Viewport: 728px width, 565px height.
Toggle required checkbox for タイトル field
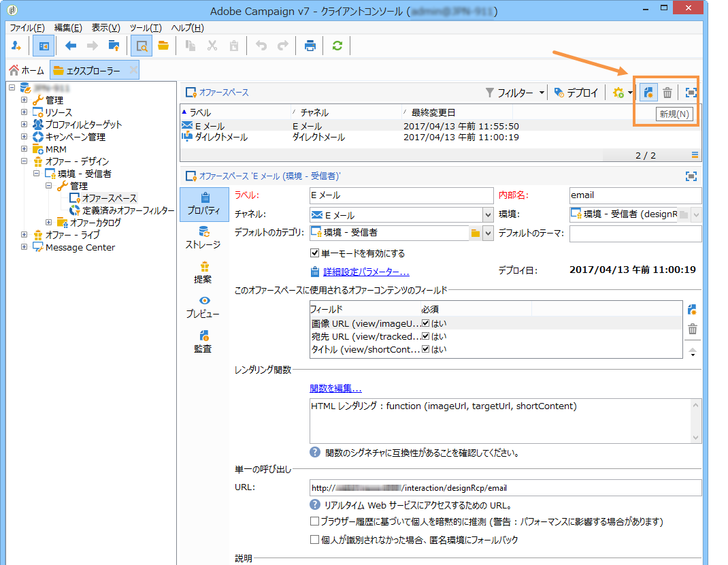tap(426, 349)
